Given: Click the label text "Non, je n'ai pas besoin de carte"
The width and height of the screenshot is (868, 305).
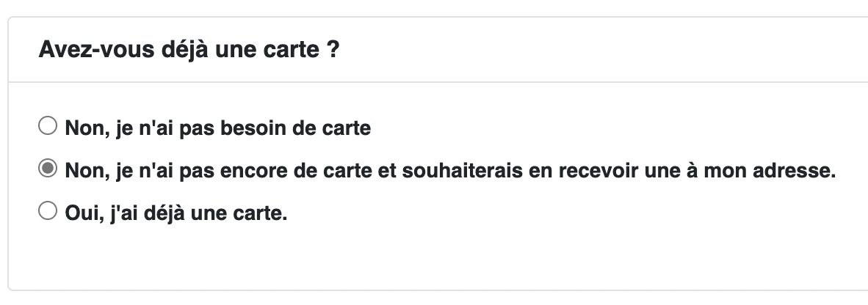Looking at the screenshot, I should point(217,128).
